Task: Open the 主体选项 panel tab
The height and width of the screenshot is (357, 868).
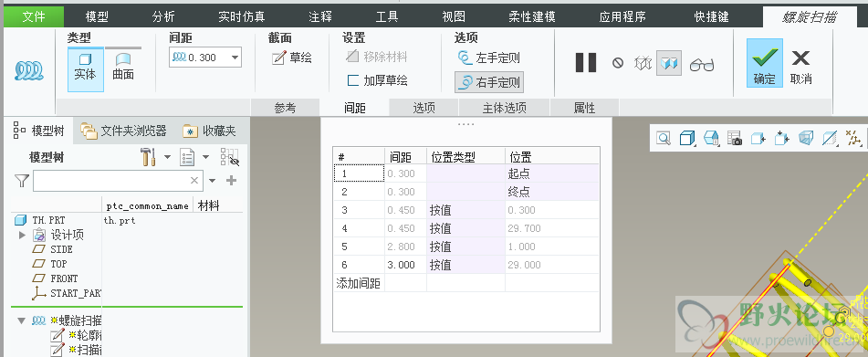Action: [x=505, y=108]
